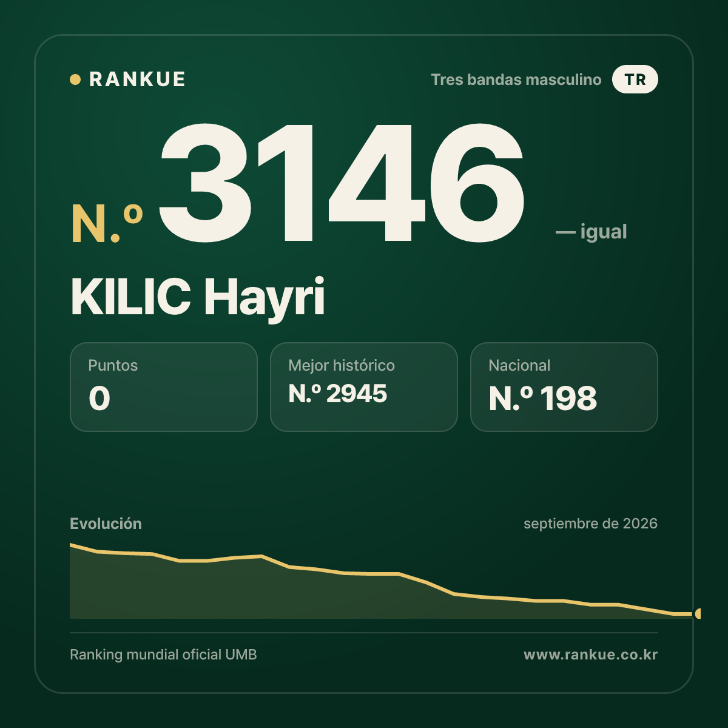Click the Puntos value 0
This screenshot has height=728, width=728.
[x=99, y=399]
